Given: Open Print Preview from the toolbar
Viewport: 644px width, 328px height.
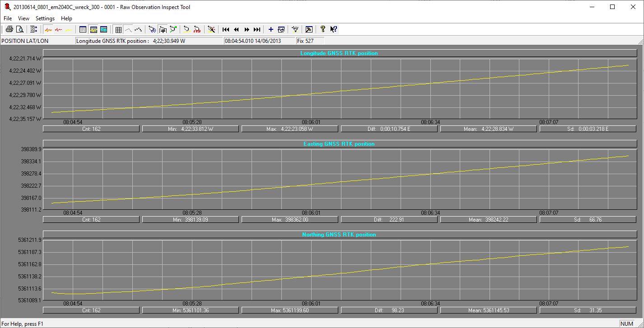Looking at the screenshot, I should [x=19, y=29].
